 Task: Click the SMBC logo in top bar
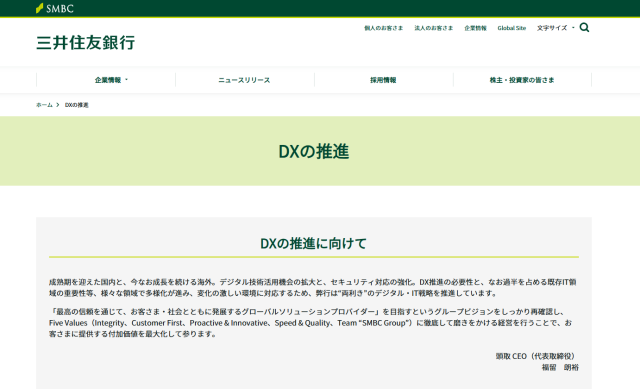coord(55,8)
